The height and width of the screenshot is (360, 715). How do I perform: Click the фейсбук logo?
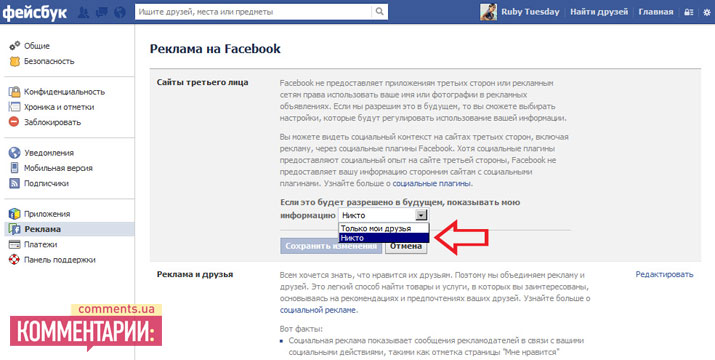tap(35, 12)
